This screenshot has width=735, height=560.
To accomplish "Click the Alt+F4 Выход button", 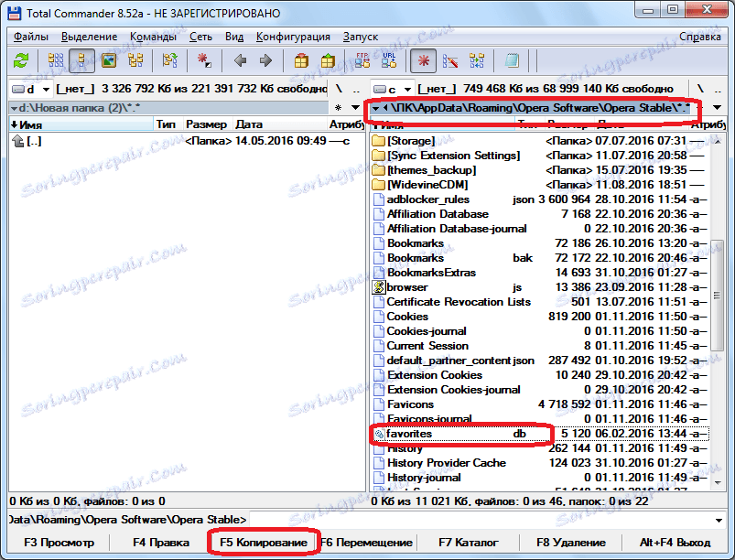I will (x=675, y=543).
